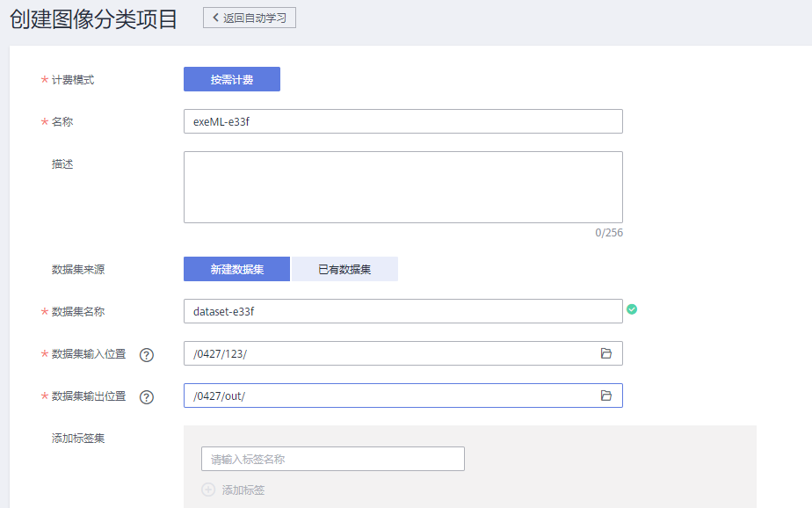Click the 请输入标签名称 label input
The width and height of the screenshot is (812, 508).
332,459
